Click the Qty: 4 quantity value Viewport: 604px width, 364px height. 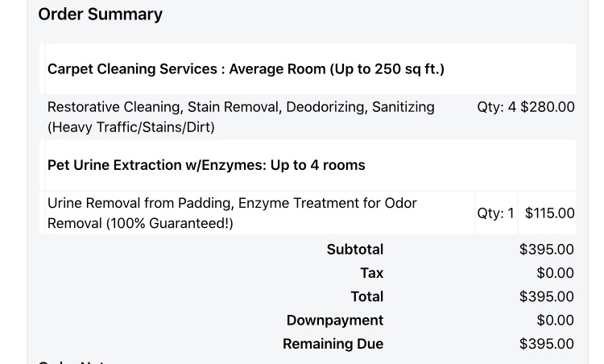[496, 107]
